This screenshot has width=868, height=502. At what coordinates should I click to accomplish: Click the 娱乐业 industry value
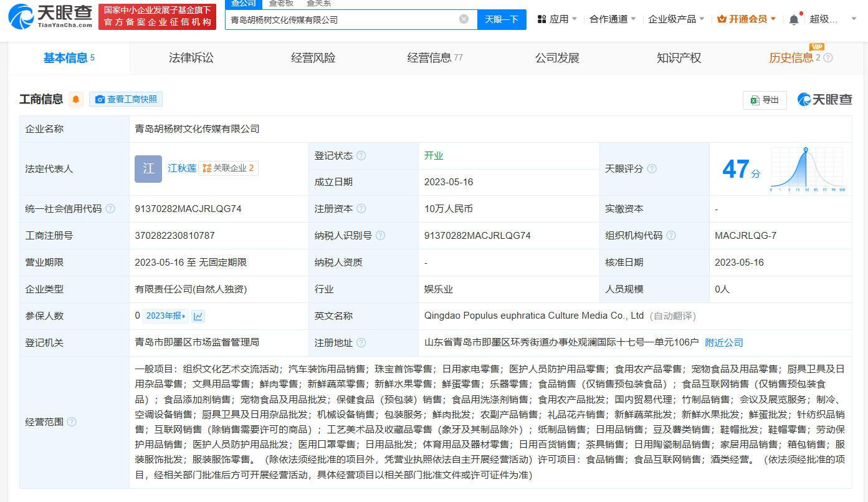coord(439,289)
